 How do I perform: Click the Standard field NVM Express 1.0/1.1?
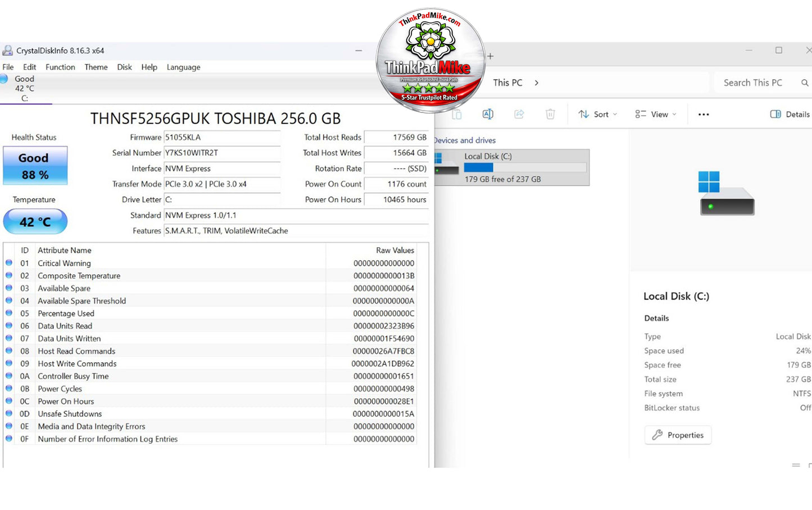coord(296,215)
